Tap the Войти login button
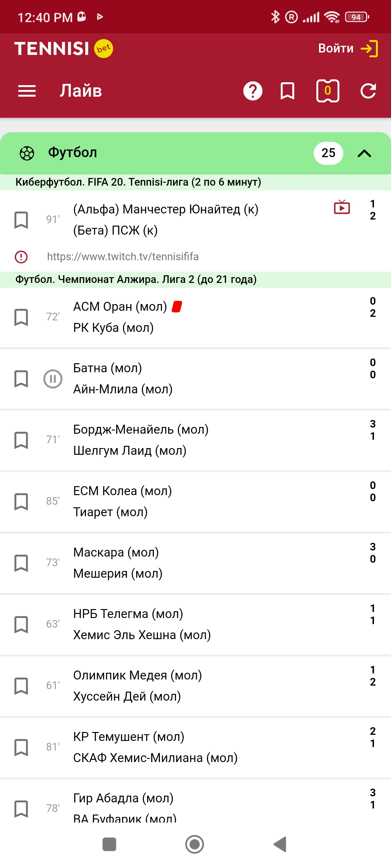The image size is (391, 868). pos(347,49)
